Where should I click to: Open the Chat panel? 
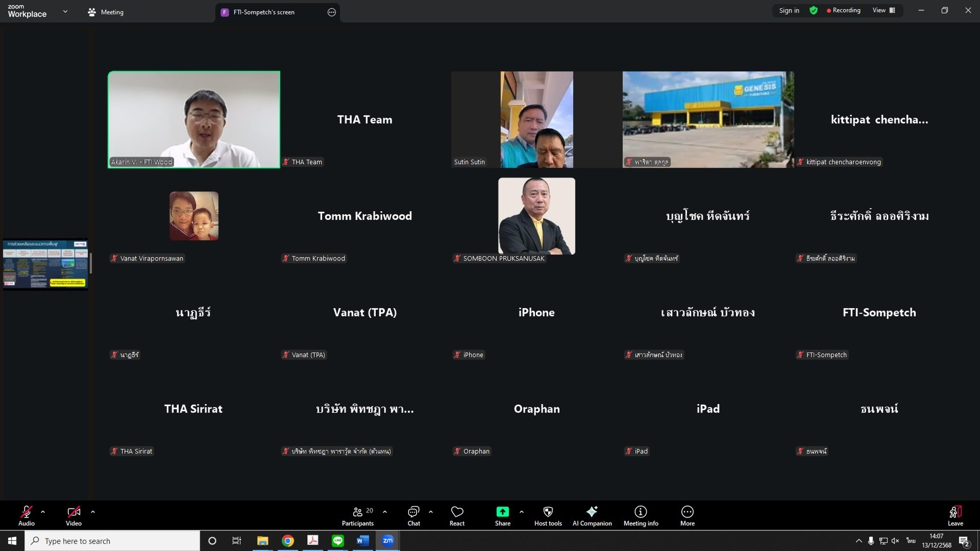(414, 515)
